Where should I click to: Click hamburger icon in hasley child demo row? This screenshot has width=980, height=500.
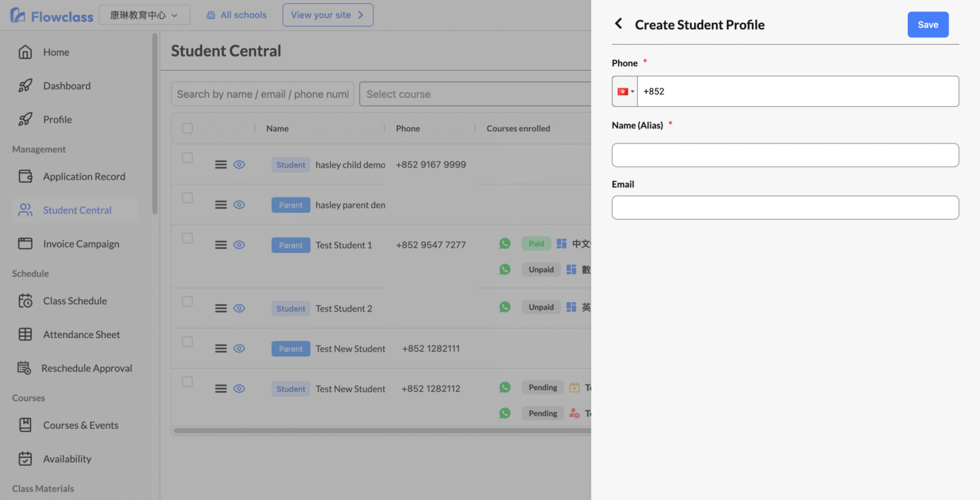tap(220, 165)
